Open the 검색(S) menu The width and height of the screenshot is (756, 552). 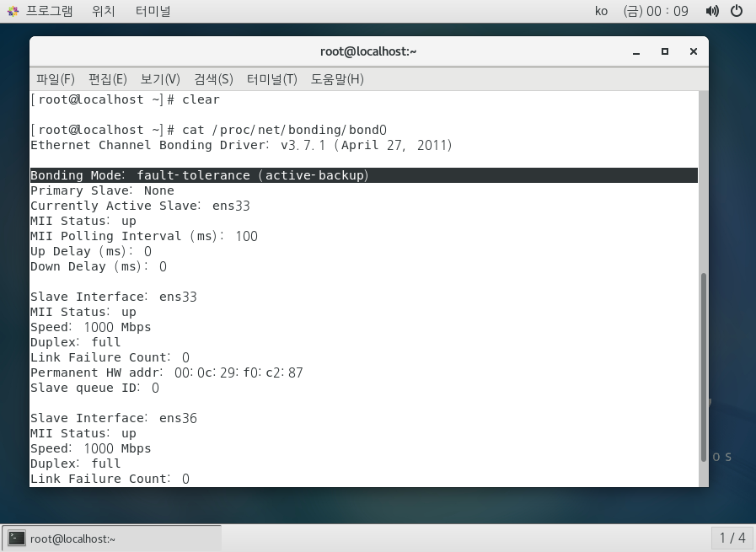pyautogui.click(x=213, y=78)
